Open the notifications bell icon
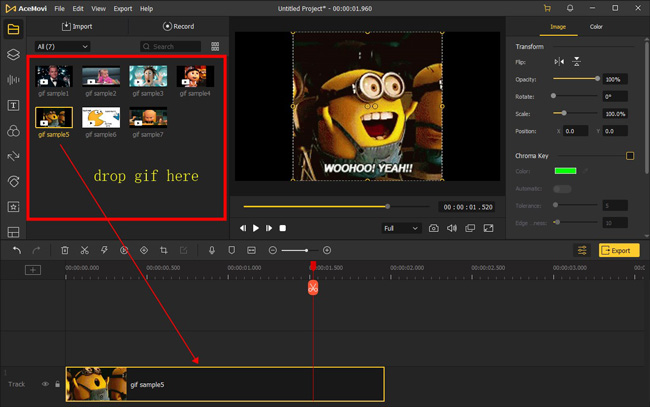Screen dimensions: 650x407 coord(570,8)
